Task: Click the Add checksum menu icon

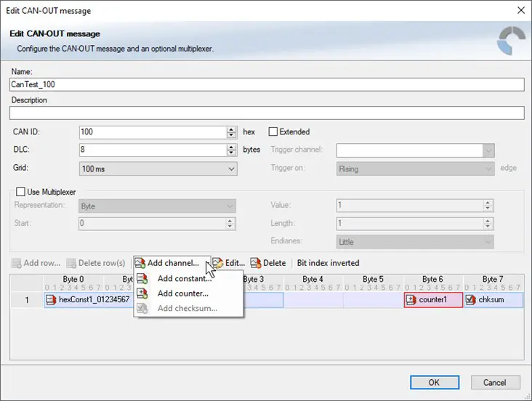Action: [142, 309]
